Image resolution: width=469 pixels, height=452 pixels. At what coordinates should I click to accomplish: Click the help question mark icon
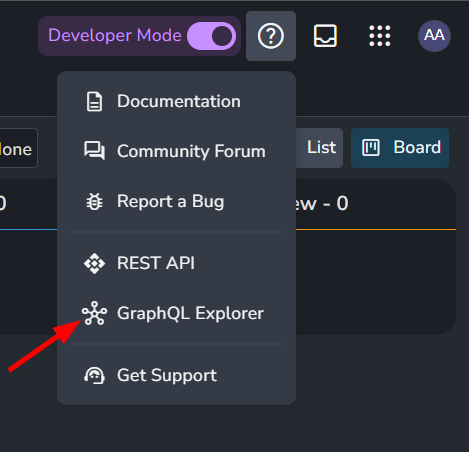pyautogui.click(x=271, y=36)
